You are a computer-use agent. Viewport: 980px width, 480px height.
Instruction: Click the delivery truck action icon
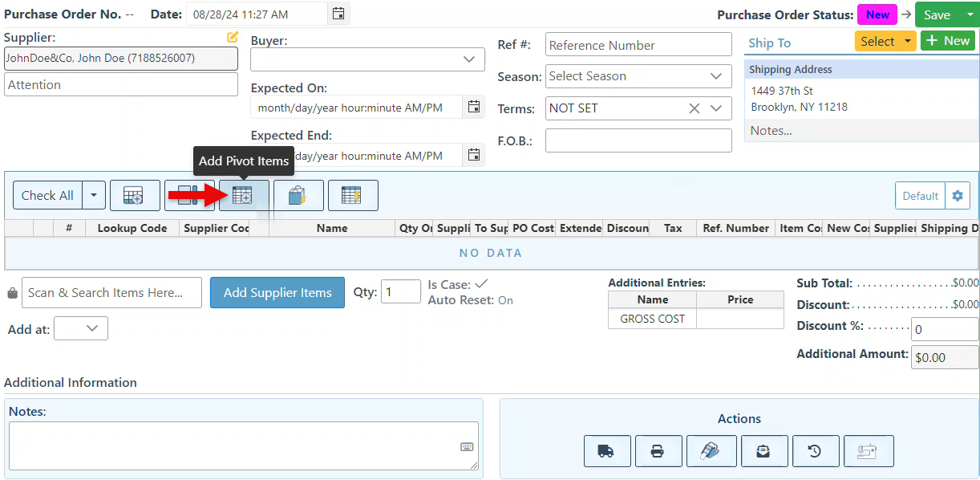606,451
